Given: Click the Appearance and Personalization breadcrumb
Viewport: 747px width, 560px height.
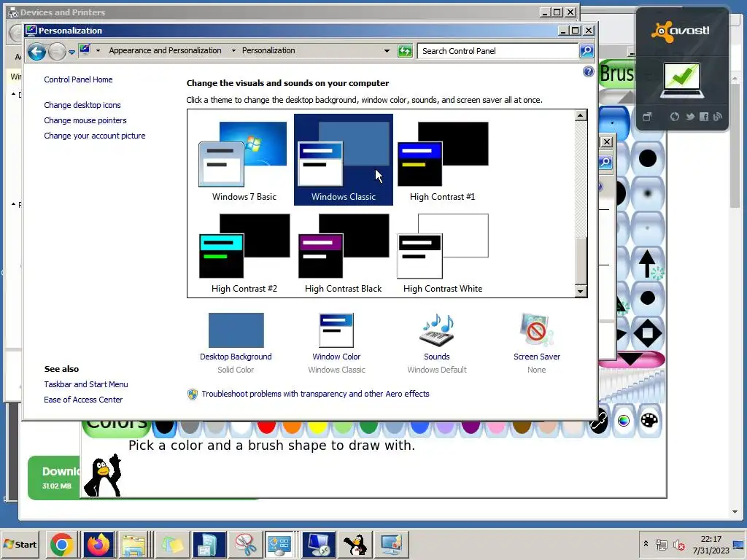Looking at the screenshot, I should (165, 50).
